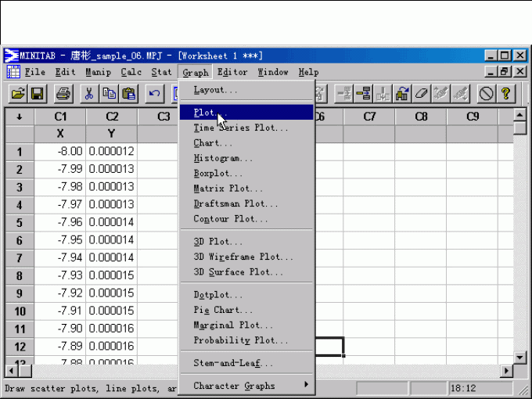
Task: Click cell containing -7.95 in column X
Action: (x=60, y=240)
